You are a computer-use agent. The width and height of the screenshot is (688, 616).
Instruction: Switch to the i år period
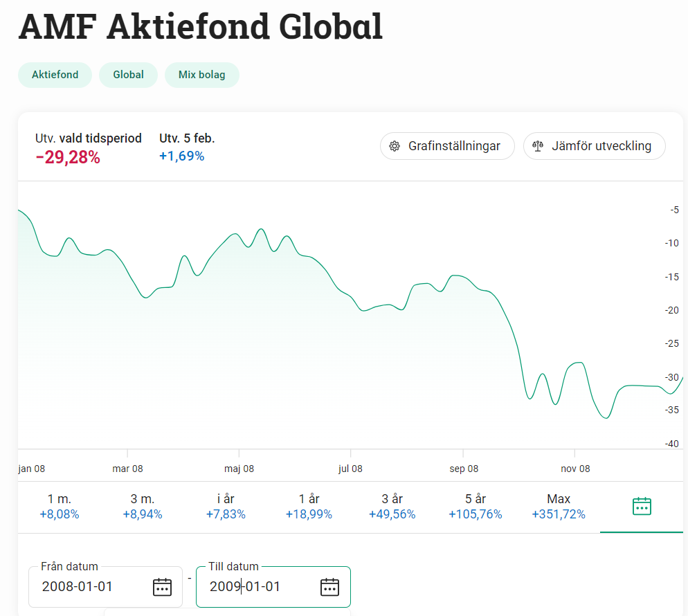pyautogui.click(x=226, y=507)
